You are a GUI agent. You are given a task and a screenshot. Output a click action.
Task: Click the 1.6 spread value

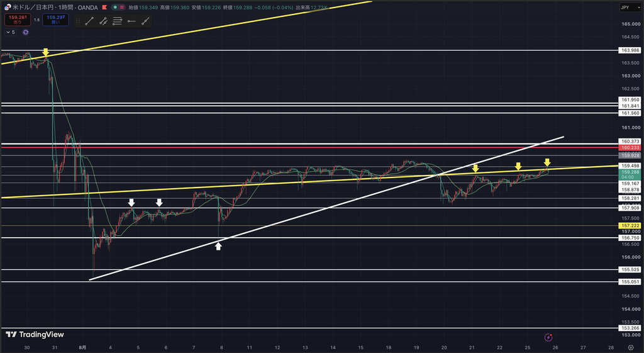36,20
